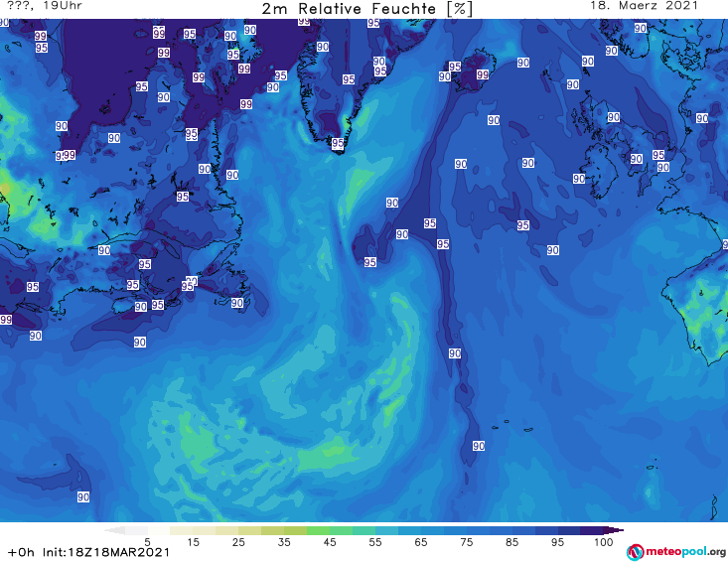The width and height of the screenshot is (728, 562).
Task: Click the '35' label on the color scale
Action: click(284, 542)
